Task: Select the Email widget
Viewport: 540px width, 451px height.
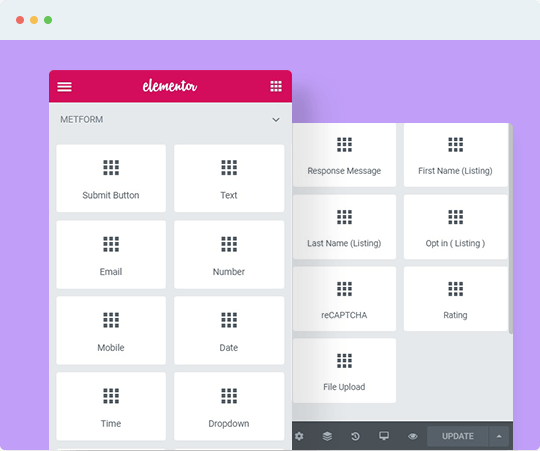Action: 111,254
